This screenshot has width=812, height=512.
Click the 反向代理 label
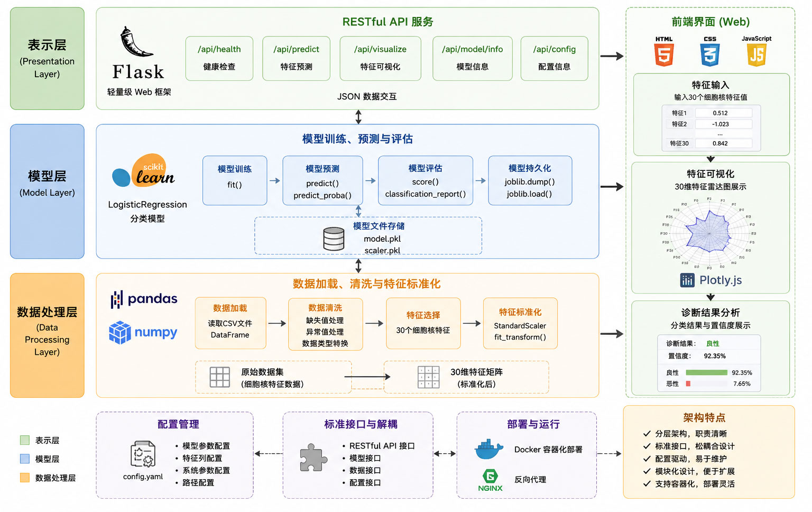coord(530,479)
